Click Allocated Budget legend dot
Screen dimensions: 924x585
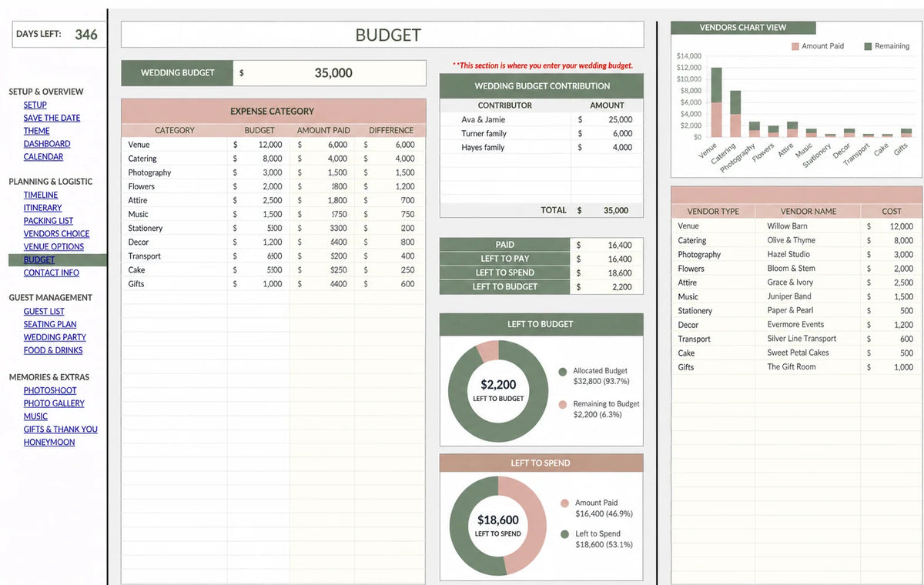pyautogui.click(x=563, y=372)
